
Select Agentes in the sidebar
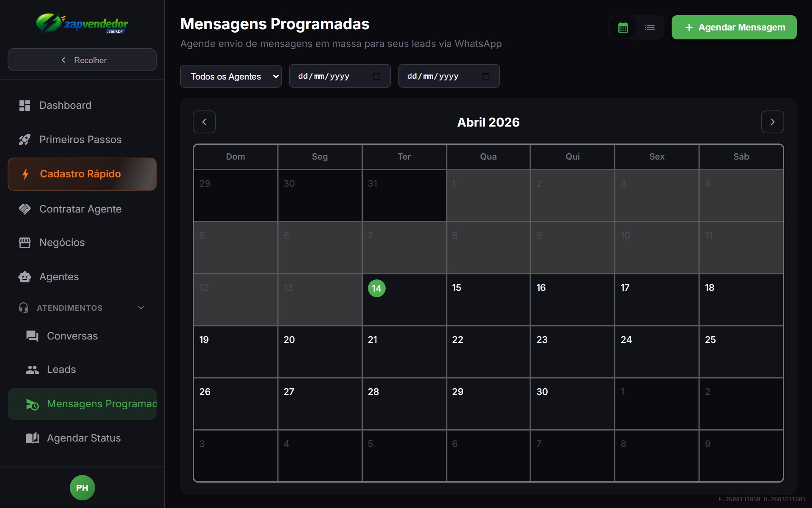coord(59,276)
